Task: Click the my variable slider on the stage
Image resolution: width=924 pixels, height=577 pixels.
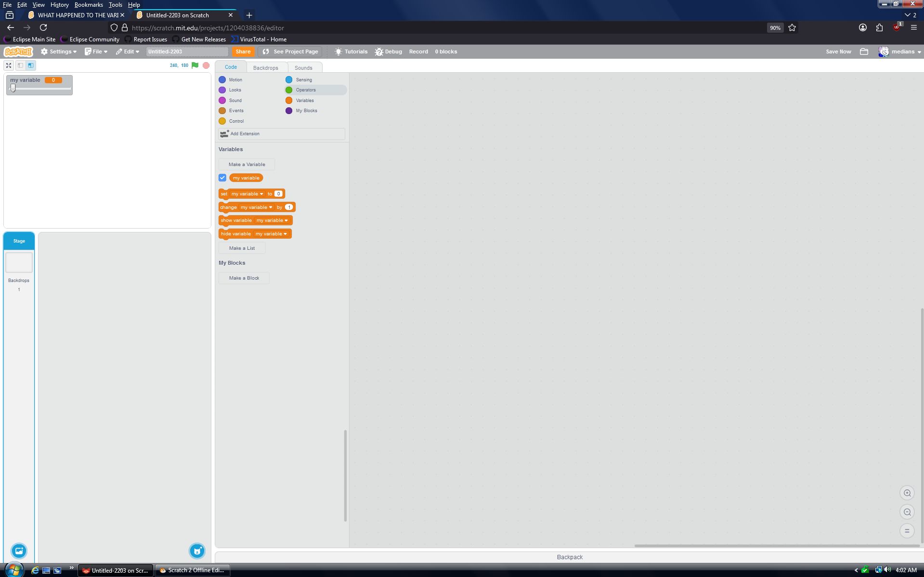Action: pyautogui.click(x=14, y=89)
